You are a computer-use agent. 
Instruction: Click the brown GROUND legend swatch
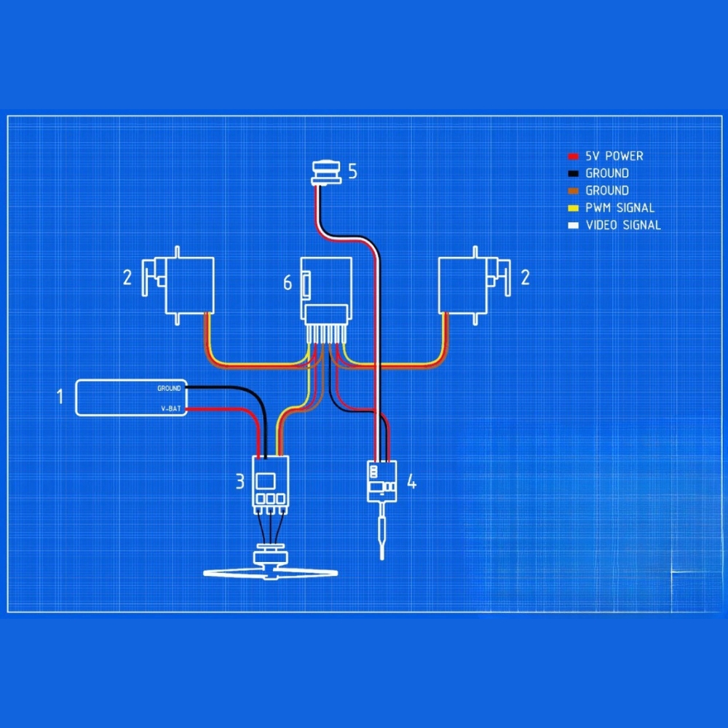(574, 191)
